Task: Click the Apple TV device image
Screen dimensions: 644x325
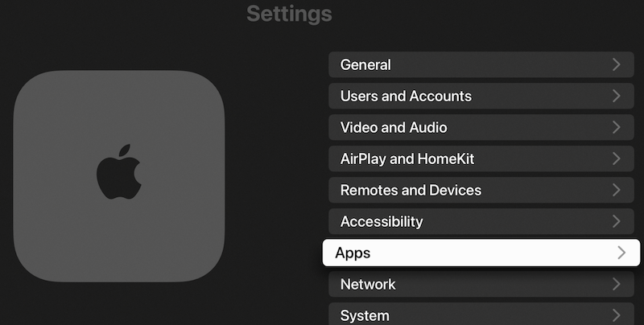Action: click(x=119, y=176)
